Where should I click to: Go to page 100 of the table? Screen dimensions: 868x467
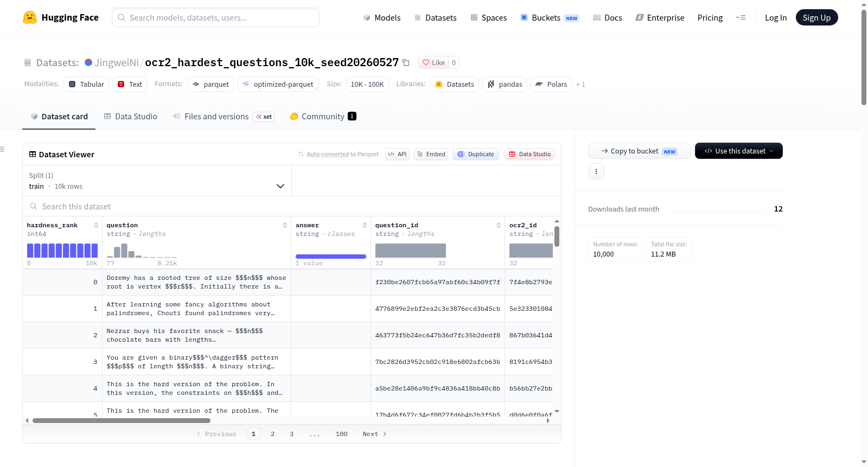coord(341,434)
